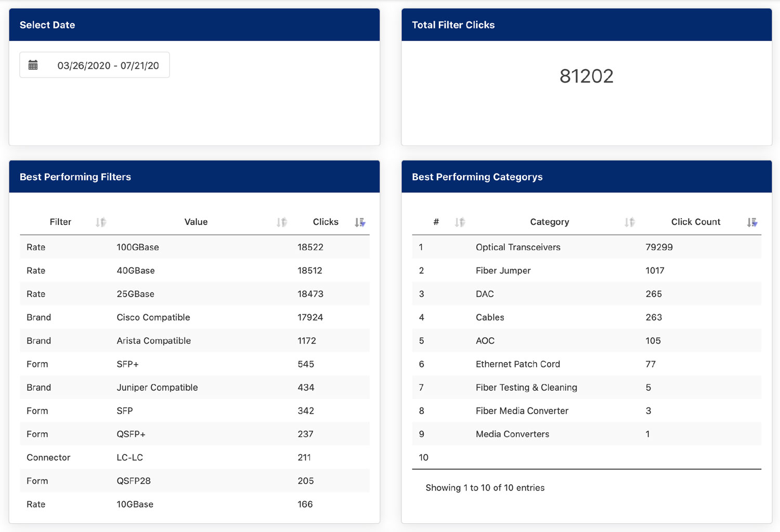Viewport: 780px width, 532px height.
Task: Select the QSFP28 value cell
Action: coord(134,481)
